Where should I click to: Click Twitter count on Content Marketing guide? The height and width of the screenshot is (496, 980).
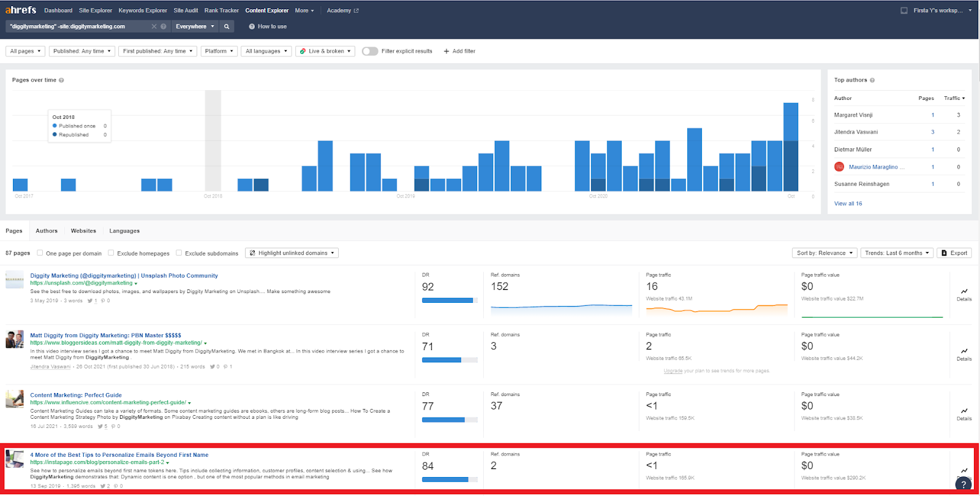coord(102,426)
